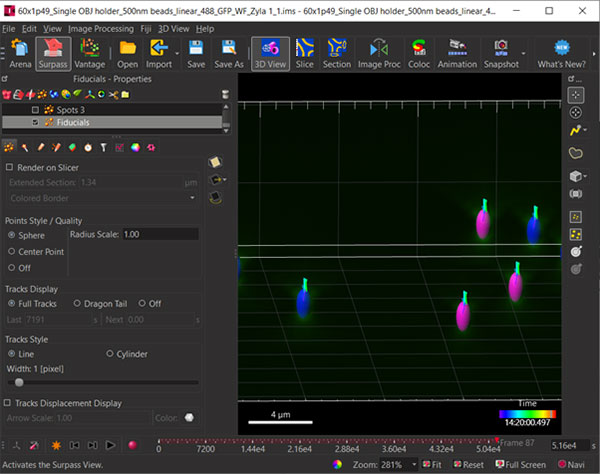
Task: Add new Cells object icon
Action: (x=66, y=94)
